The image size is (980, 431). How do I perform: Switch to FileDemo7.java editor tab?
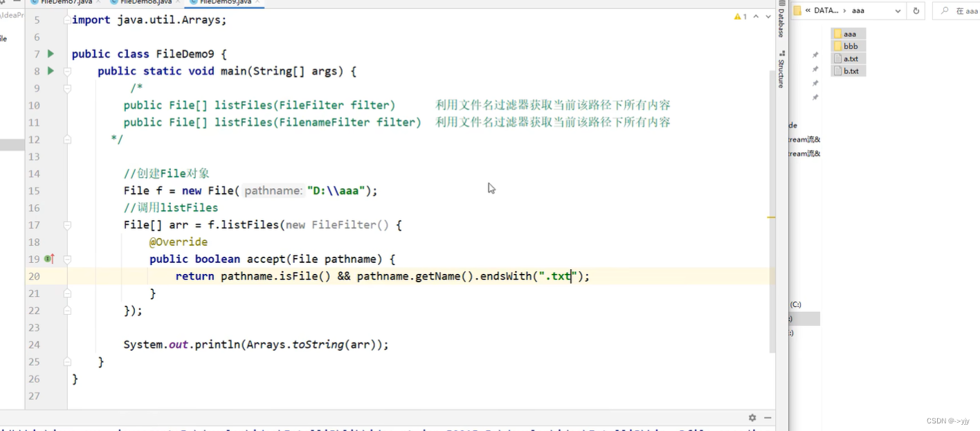coord(66,3)
